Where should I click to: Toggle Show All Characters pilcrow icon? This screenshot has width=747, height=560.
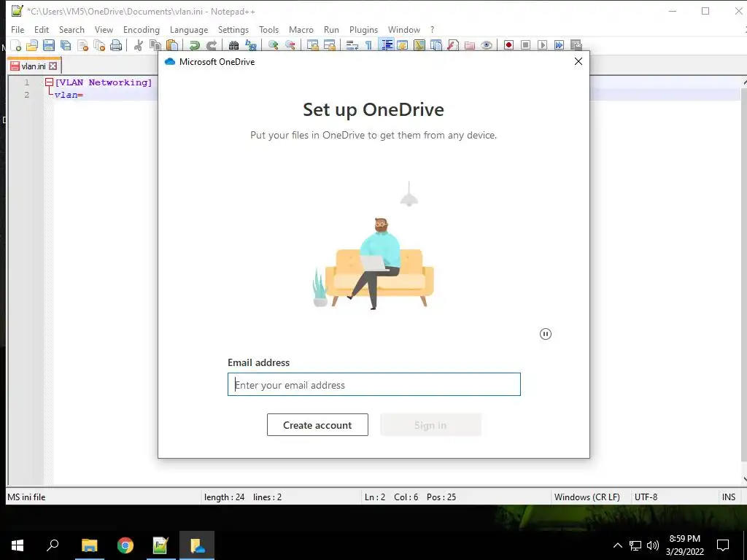point(368,45)
